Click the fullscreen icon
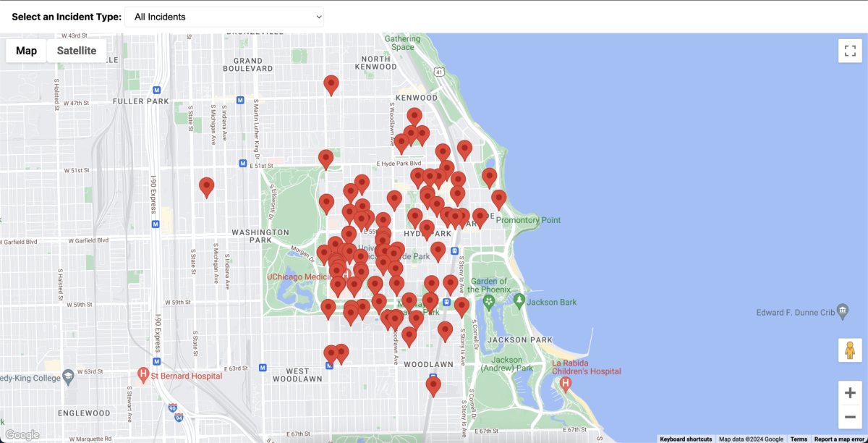 pyautogui.click(x=850, y=51)
